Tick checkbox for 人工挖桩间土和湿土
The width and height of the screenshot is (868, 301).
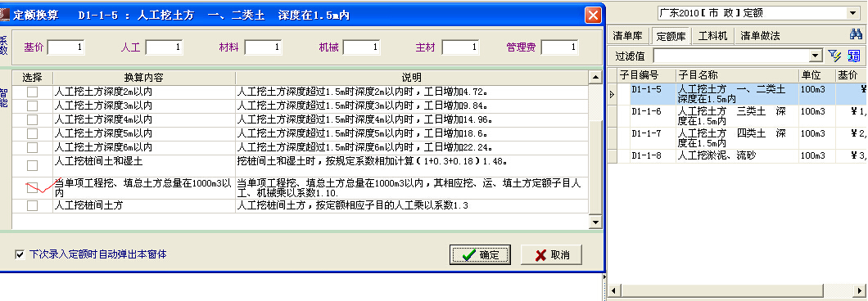pos(32,165)
